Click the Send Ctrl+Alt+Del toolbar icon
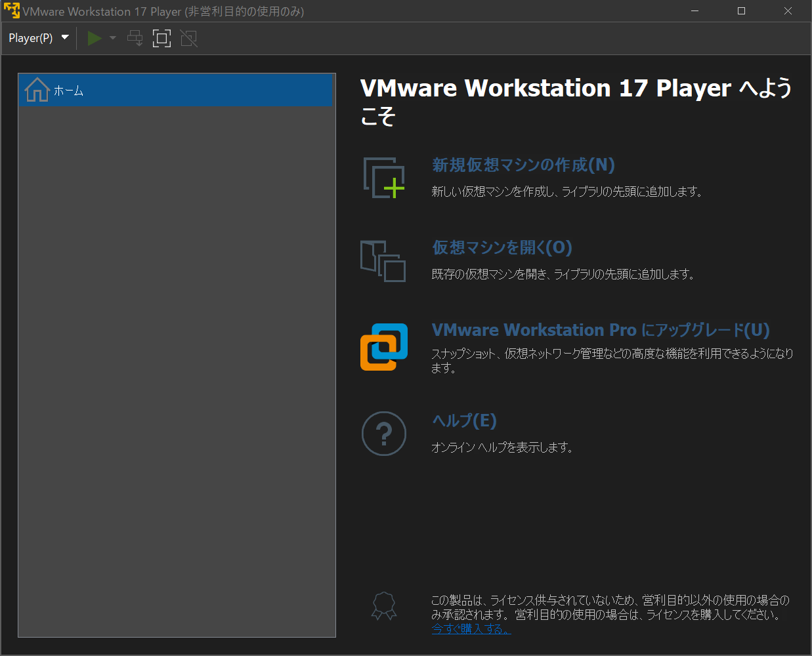The width and height of the screenshot is (812, 656). [135, 38]
